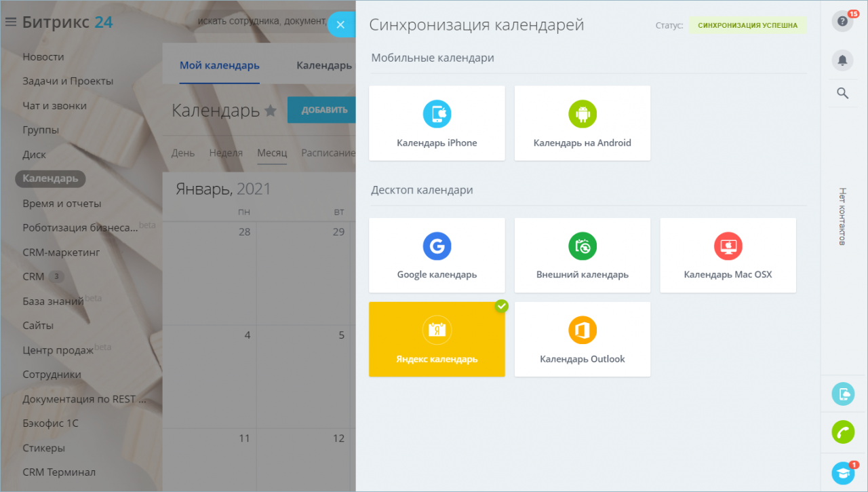Viewport: 868px width, 492px height.
Task: Click the Mac OSX calendar icon
Action: click(x=728, y=246)
